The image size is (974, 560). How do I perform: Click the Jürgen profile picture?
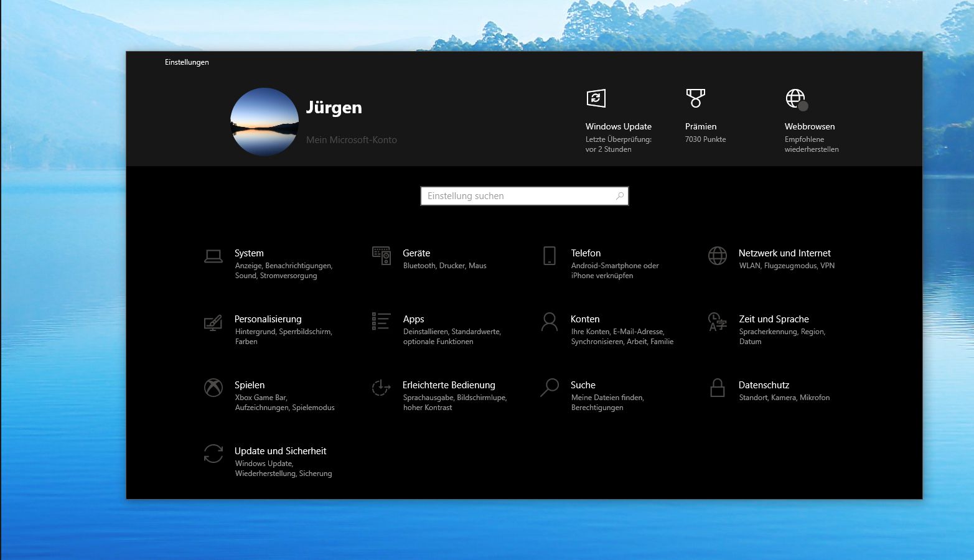[265, 122]
